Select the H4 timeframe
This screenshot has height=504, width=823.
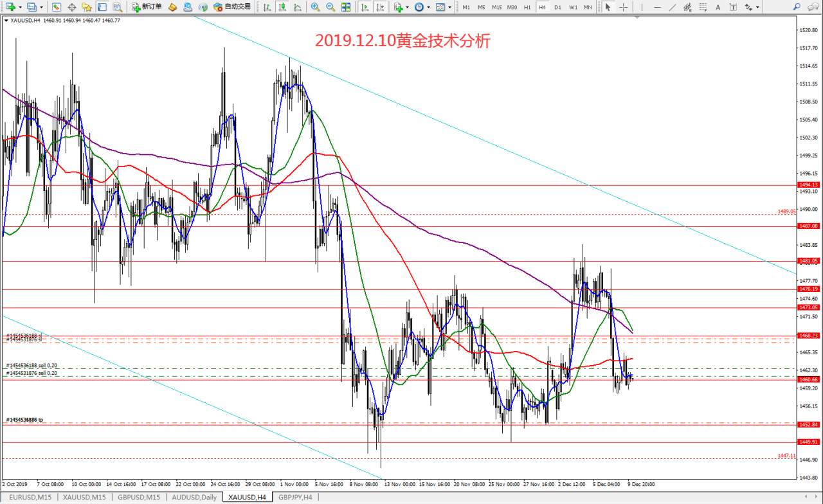click(542, 6)
